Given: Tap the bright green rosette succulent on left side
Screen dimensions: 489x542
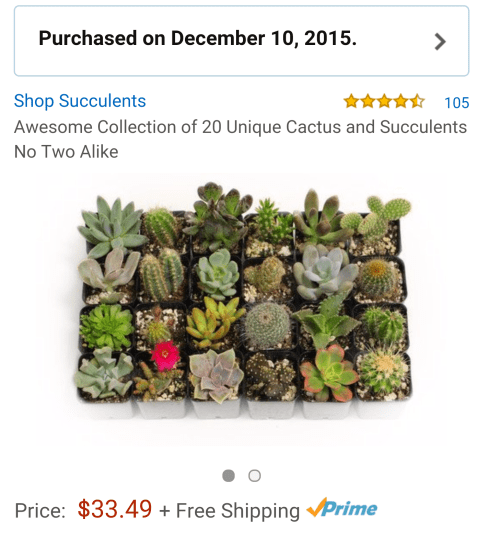Looking at the screenshot, I should point(106,327).
